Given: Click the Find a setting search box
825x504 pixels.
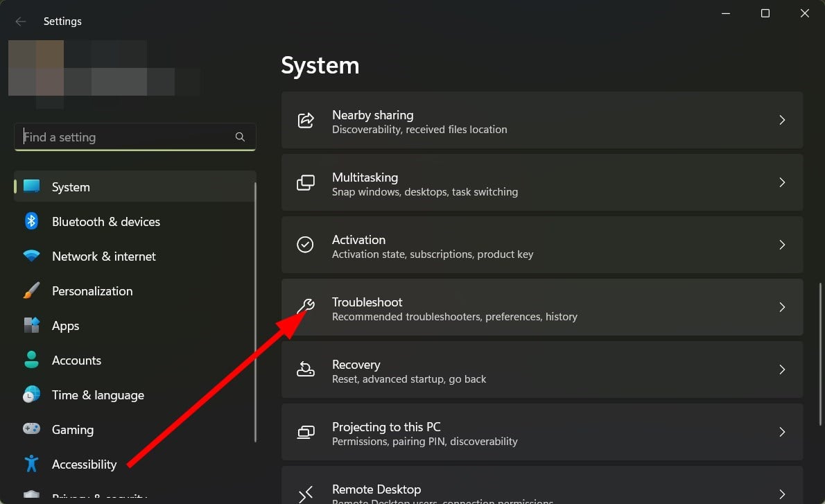Looking at the screenshot, I should click(x=128, y=137).
